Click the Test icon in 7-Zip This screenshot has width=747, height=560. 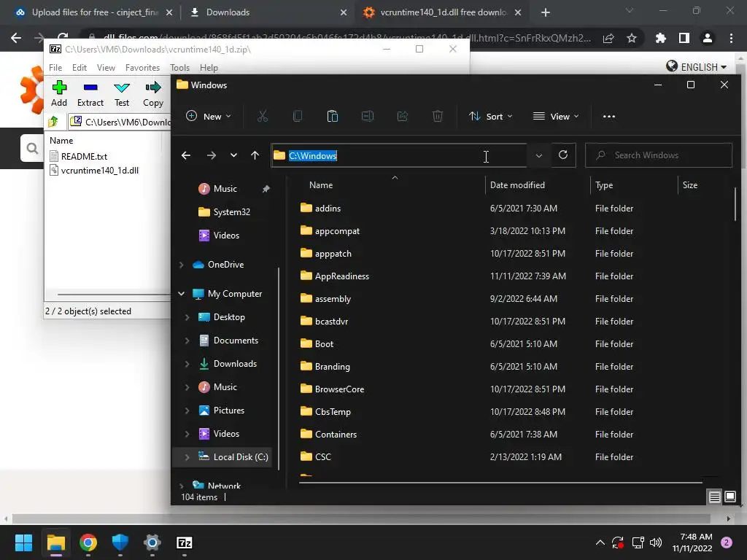pyautogui.click(x=122, y=87)
